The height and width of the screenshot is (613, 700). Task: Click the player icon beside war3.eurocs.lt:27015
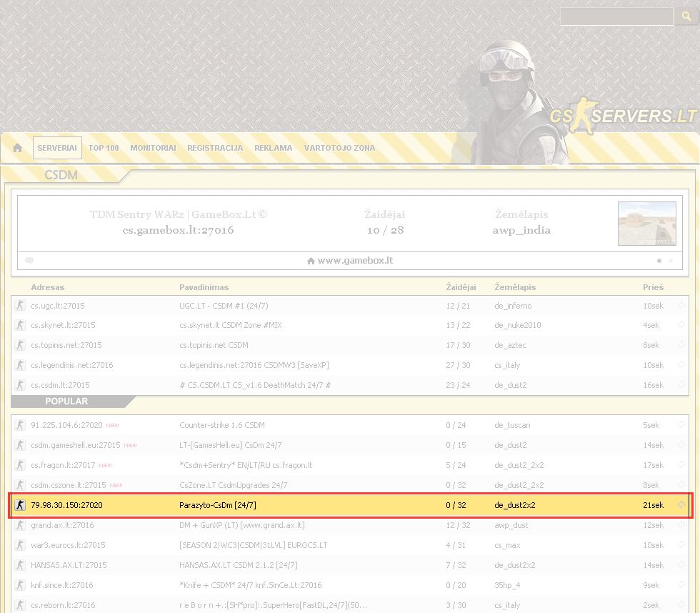pos(20,545)
